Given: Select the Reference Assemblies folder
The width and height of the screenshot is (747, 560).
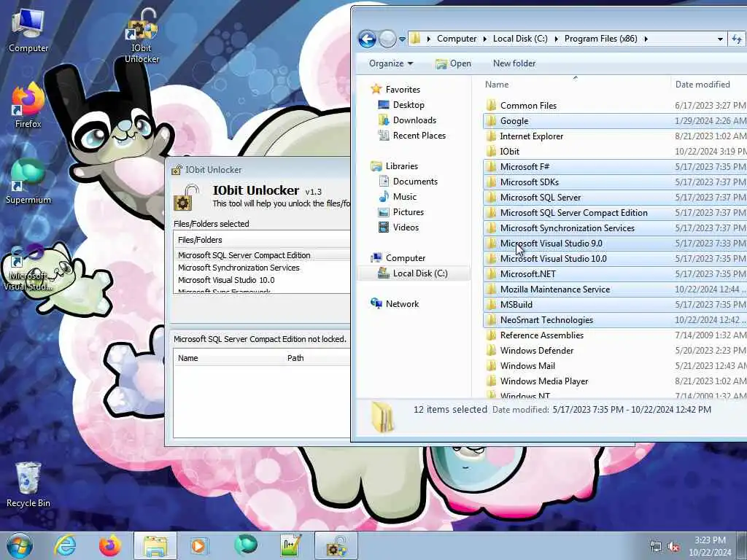Looking at the screenshot, I should point(614,335).
